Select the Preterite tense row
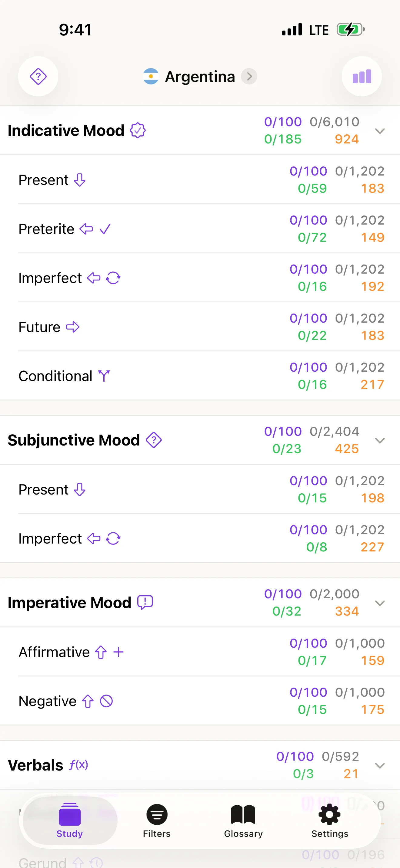 click(168, 229)
